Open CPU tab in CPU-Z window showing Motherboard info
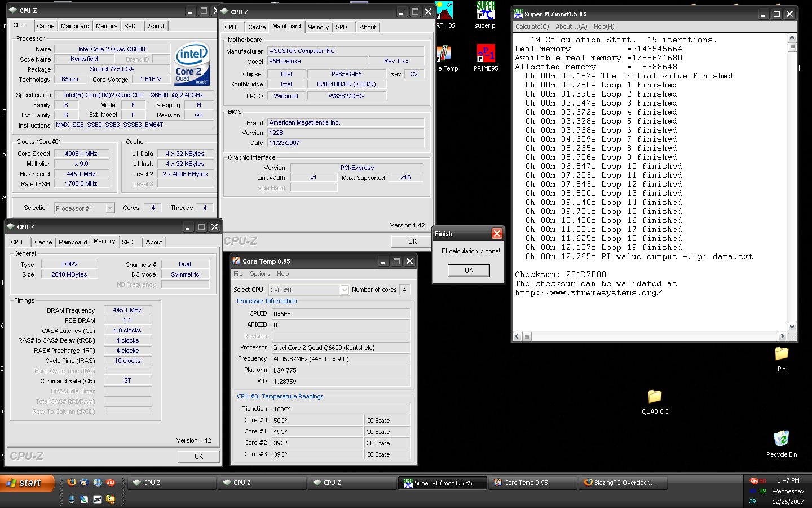This screenshot has width=812, height=508. pyautogui.click(x=231, y=27)
